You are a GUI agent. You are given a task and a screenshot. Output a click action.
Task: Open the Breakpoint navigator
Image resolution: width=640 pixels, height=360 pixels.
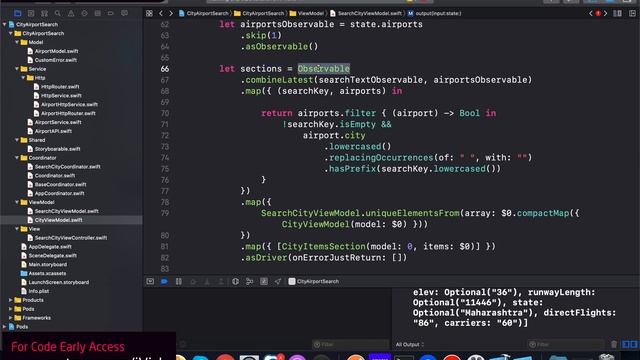click(x=111, y=13)
